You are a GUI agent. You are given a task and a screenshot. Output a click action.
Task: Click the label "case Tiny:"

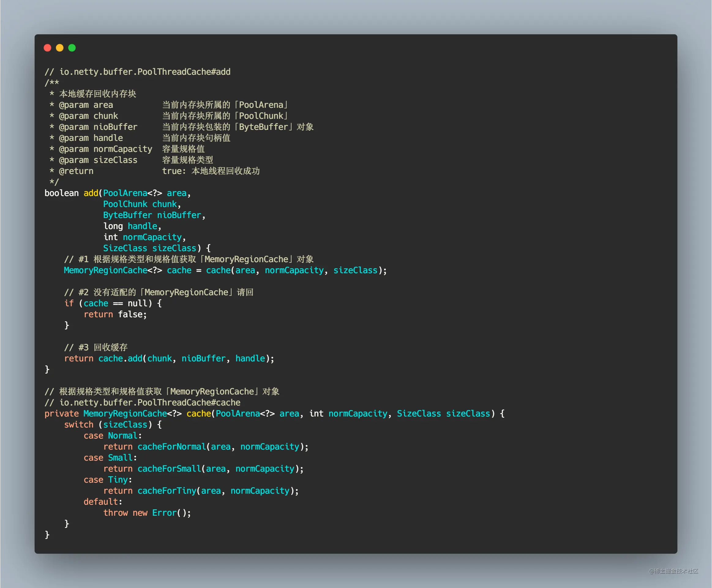coord(108,480)
